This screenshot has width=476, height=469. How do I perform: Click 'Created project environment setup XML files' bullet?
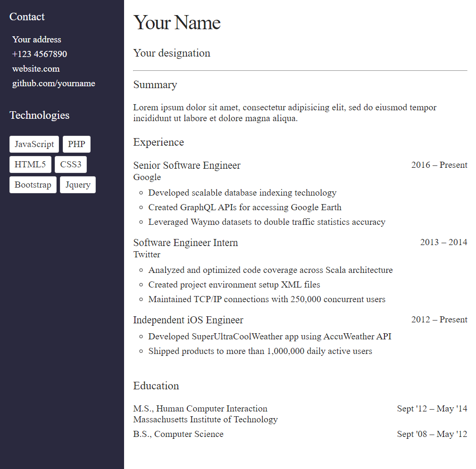pos(234,285)
